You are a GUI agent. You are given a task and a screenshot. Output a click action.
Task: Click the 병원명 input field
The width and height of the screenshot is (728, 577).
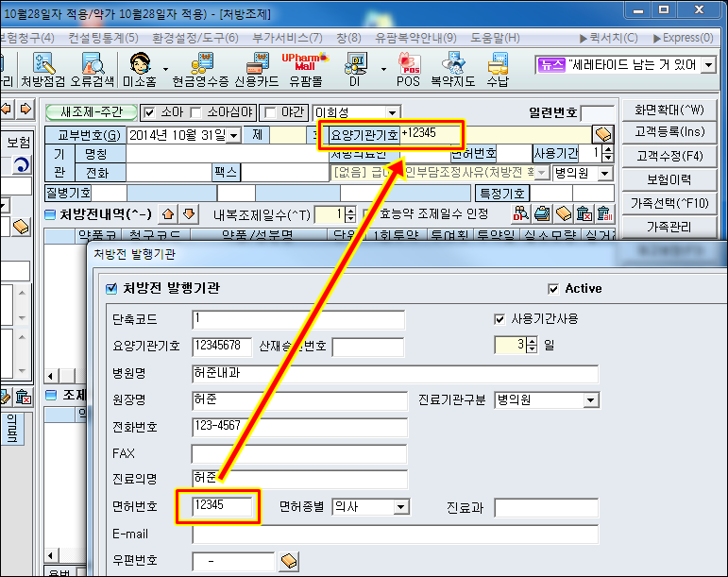(x=395, y=373)
